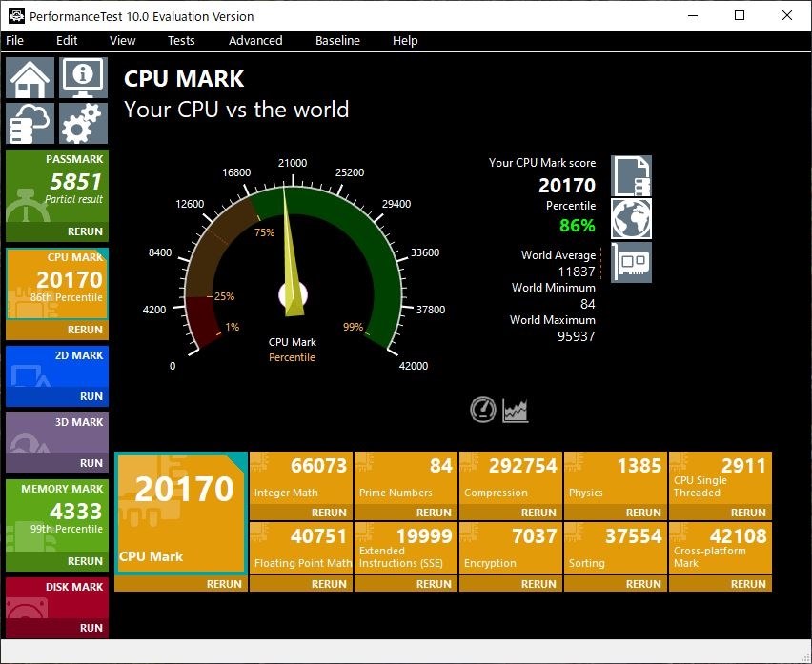
Task: Click the saved baseline file icon
Action: [x=631, y=176]
